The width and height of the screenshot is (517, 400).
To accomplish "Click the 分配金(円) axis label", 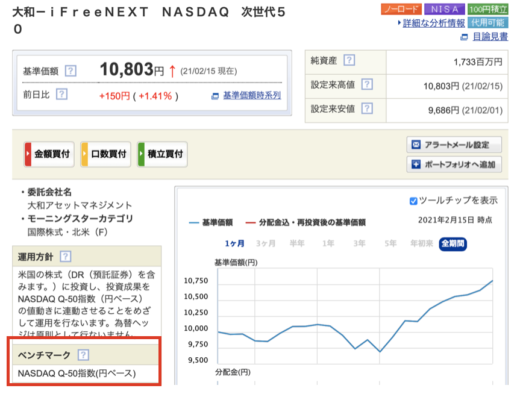I will [x=233, y=372].
